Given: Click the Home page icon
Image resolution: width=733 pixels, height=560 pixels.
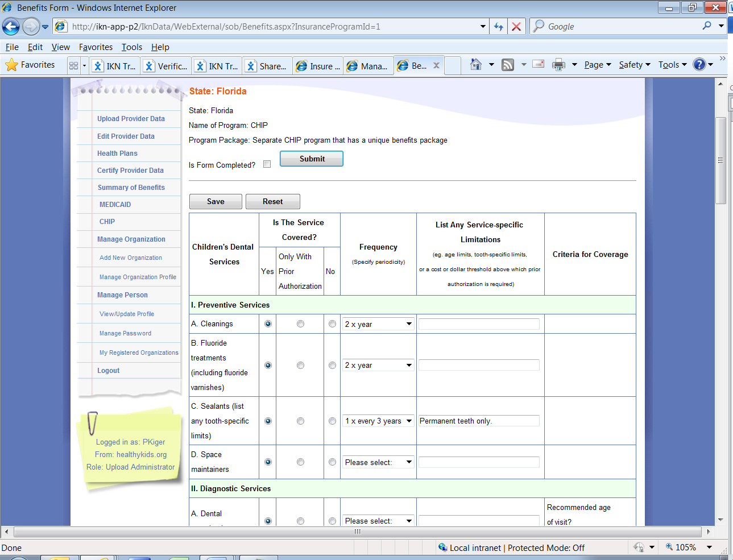Looking at the screenshot, I should click(476, 65).
